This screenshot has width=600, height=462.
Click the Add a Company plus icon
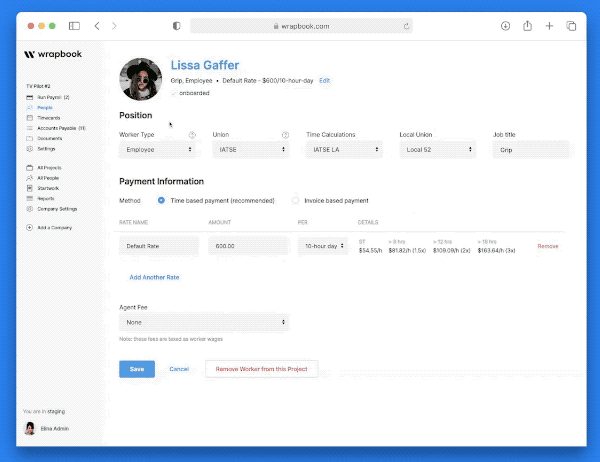[x=29, y=227]
